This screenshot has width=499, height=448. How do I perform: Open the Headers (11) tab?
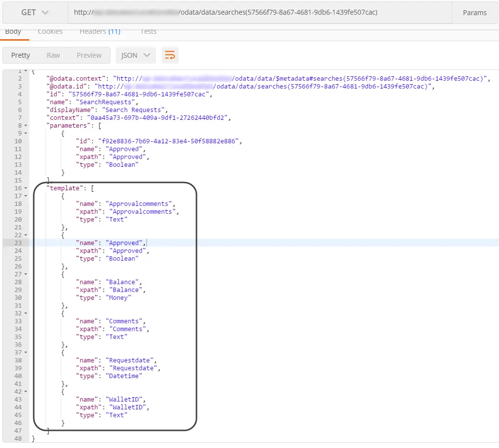coord(100,32)
